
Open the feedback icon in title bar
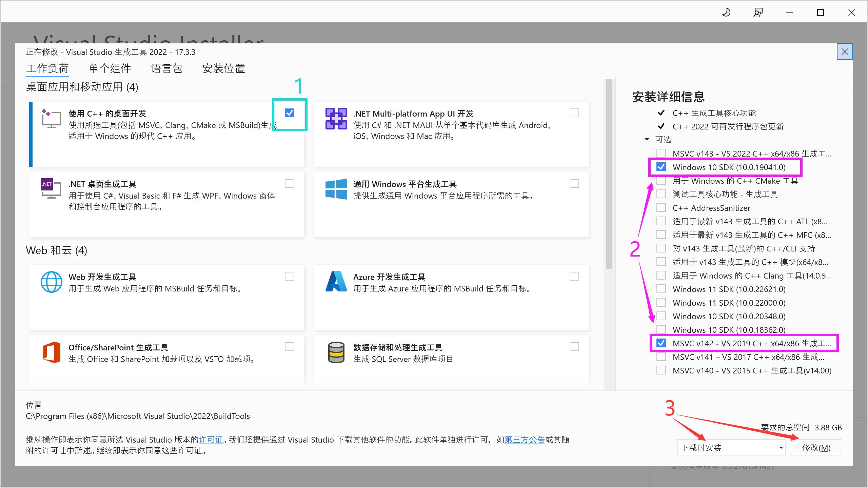click(x=758, y=13)
